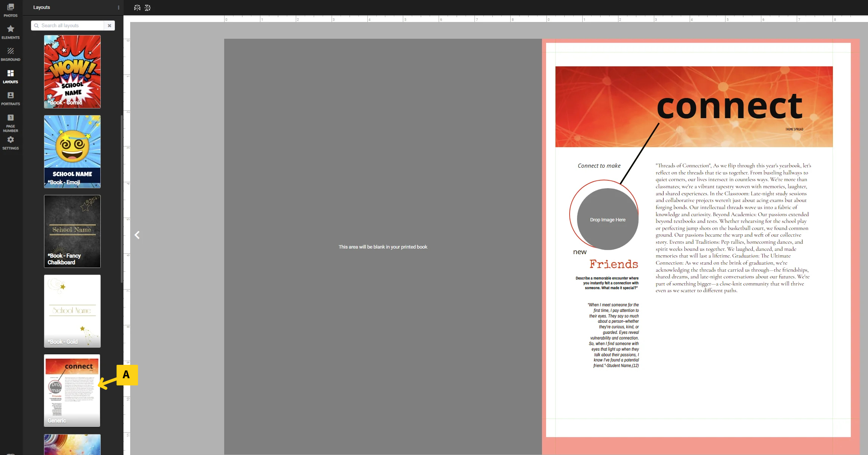Select the Book - Comic layout
The height and width of the screenshot is (455, 868).
coord(72,72)
